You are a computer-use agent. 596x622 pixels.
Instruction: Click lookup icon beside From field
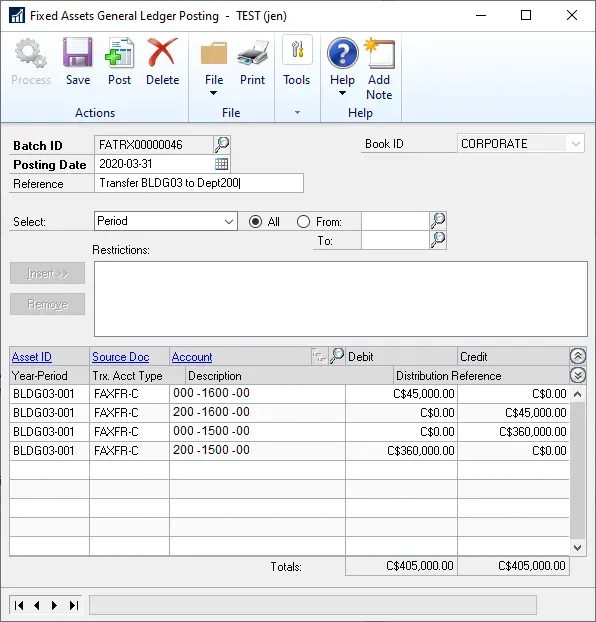(438, 221)
